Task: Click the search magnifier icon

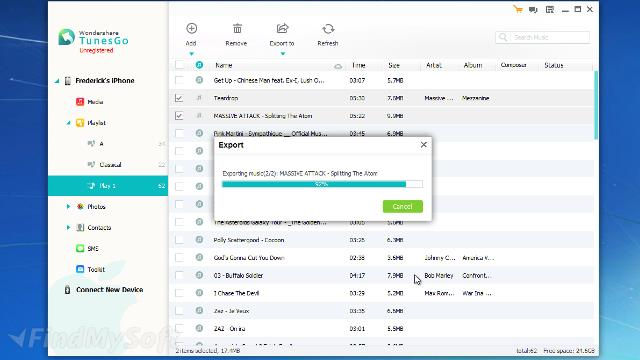Action: pos(503,37)
